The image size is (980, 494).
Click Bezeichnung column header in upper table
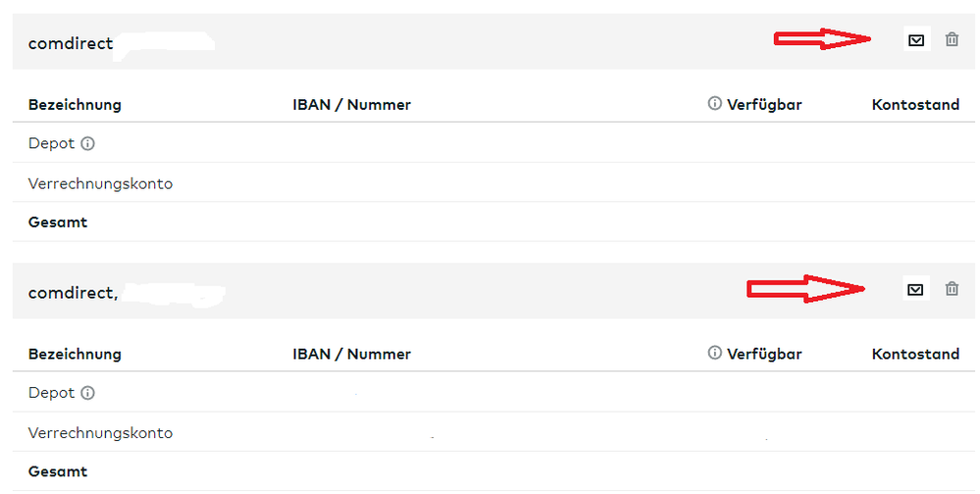tap(75, 105)
